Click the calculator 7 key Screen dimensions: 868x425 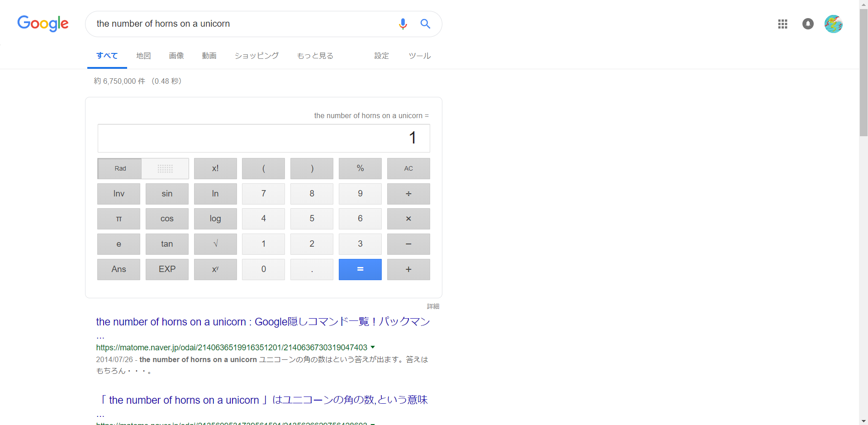(263, 194)
